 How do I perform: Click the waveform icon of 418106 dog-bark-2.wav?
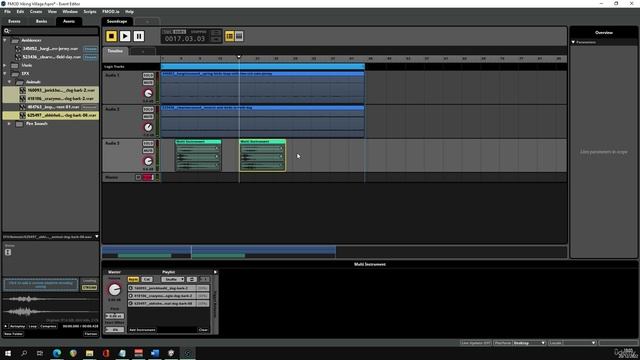click(x=23, y=99)
